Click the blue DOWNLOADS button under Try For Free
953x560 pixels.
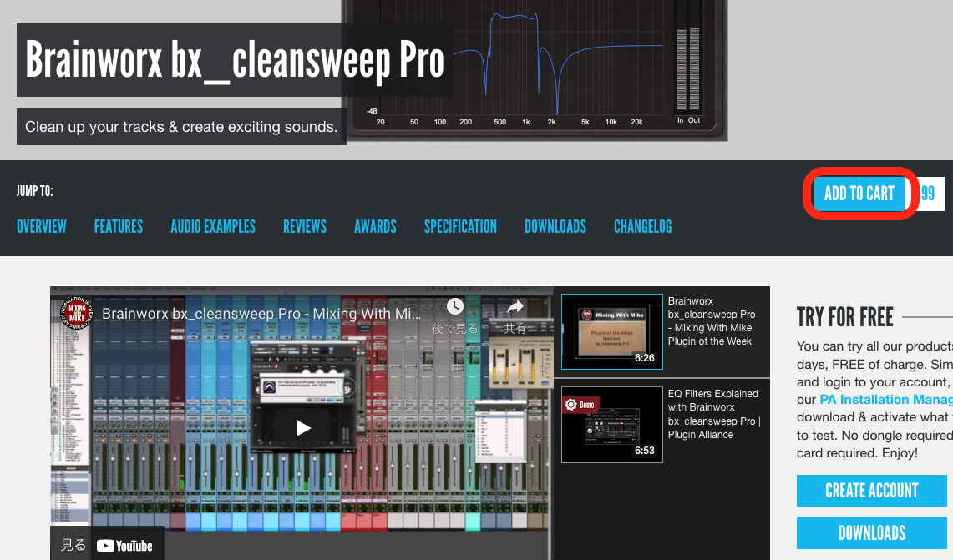coord(871,533)
